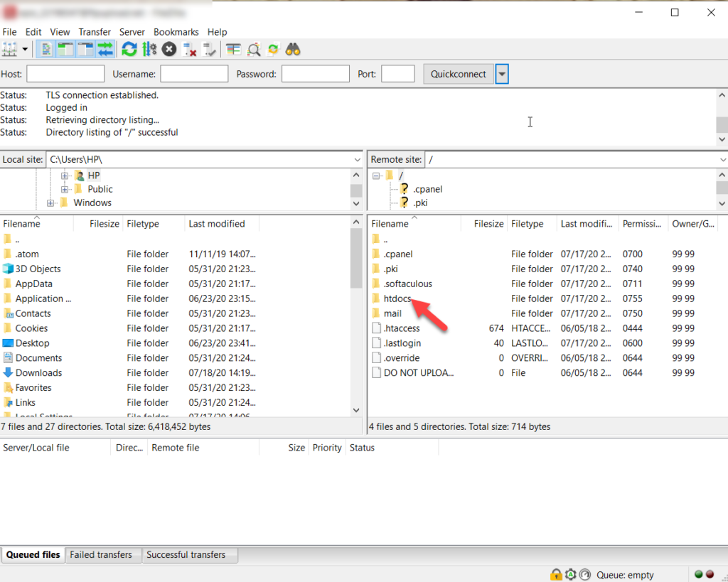This screenshot has height=582, width=728.
Task: Open the Quickconnect history dropdown
Action: click(502, 74)
